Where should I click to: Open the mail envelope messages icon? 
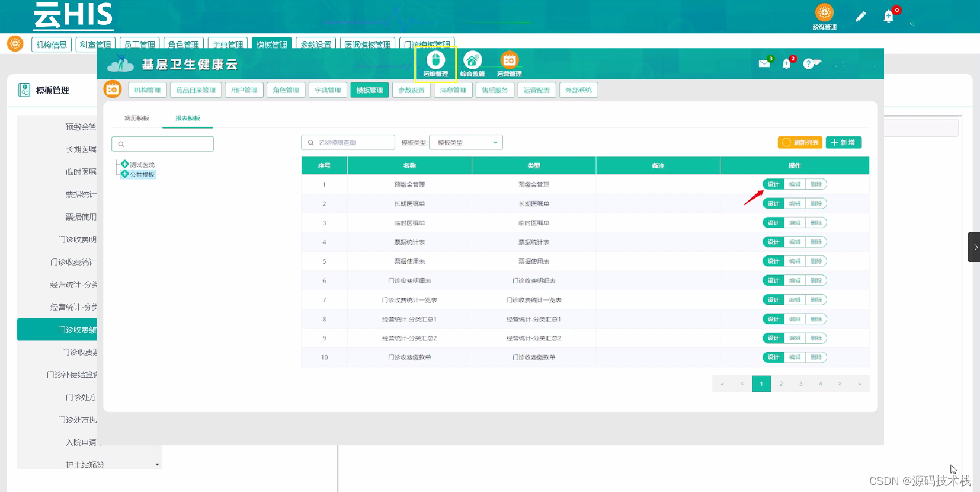tap(764, 63)
